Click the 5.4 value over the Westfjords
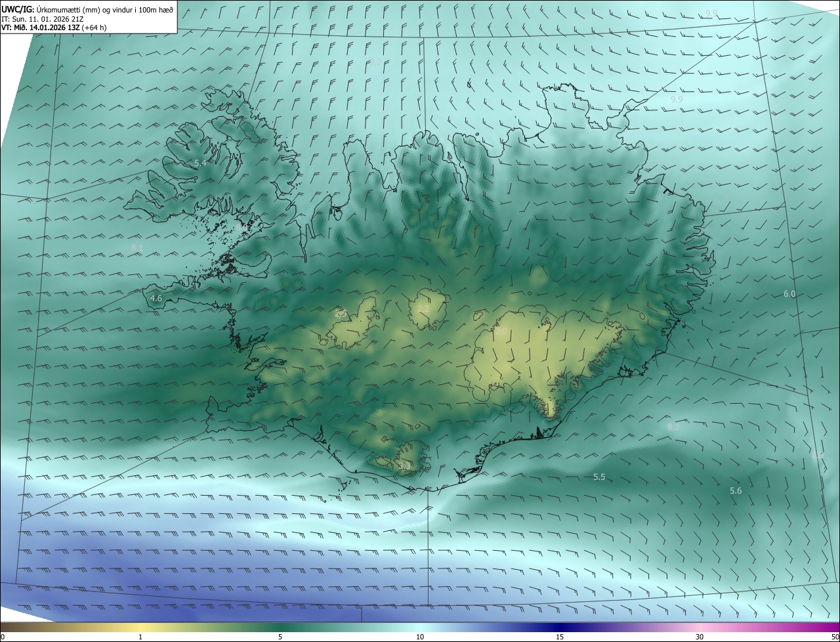The image size is (840, 642). [200, 163]
